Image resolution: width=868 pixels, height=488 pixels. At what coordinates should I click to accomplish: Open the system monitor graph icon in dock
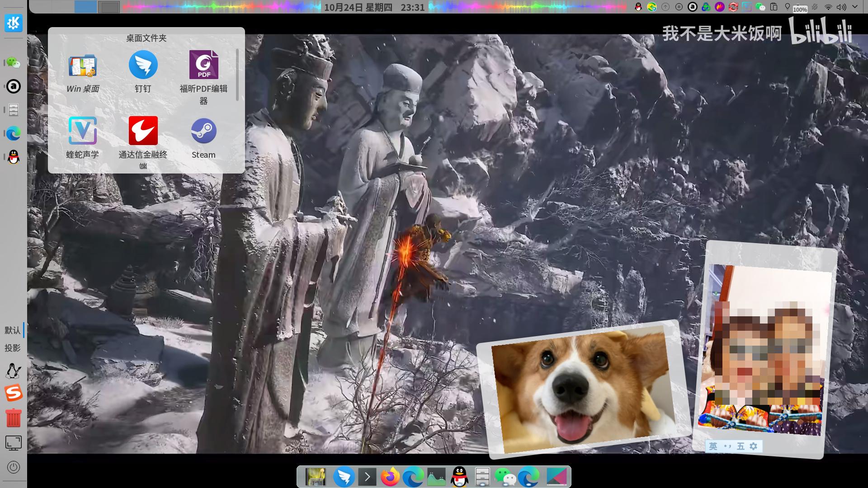point(436,477)
